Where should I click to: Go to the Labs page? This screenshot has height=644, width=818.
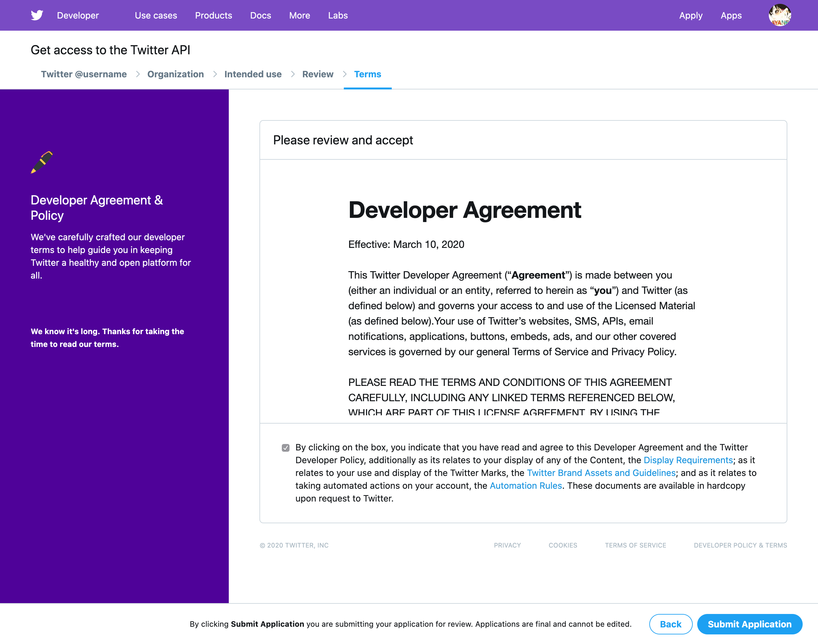[x=337, y=15]
